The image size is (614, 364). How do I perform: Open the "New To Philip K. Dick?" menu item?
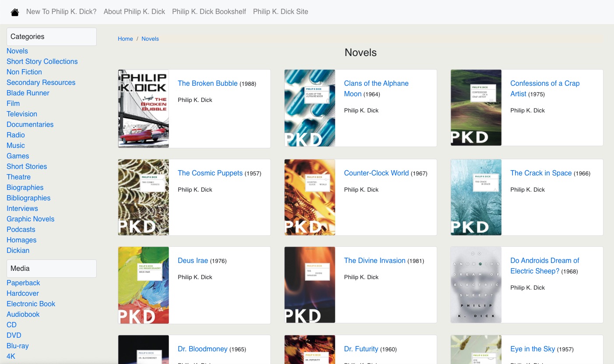(x=61, y=12)
